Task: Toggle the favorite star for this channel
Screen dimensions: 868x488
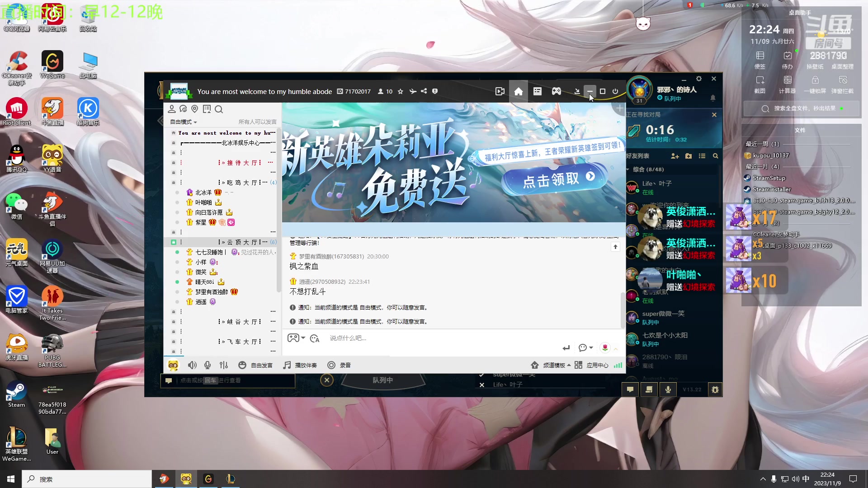Action: click(400, 91)
